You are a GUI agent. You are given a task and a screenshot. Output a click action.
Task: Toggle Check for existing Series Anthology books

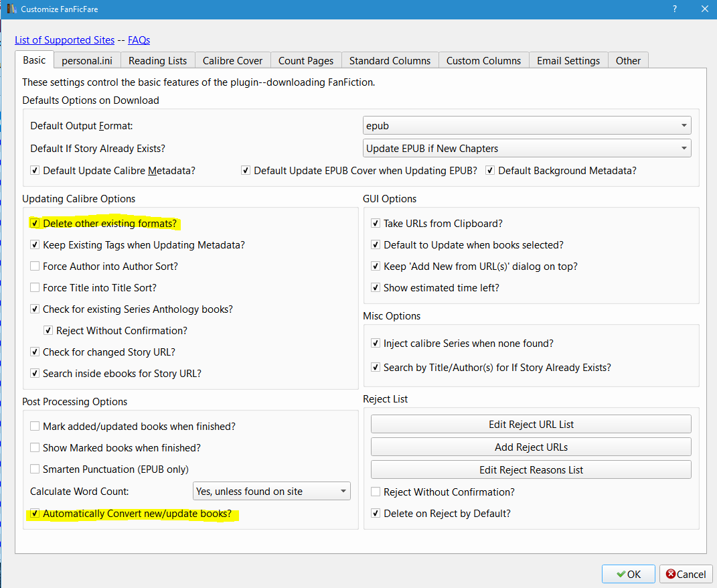35,309
